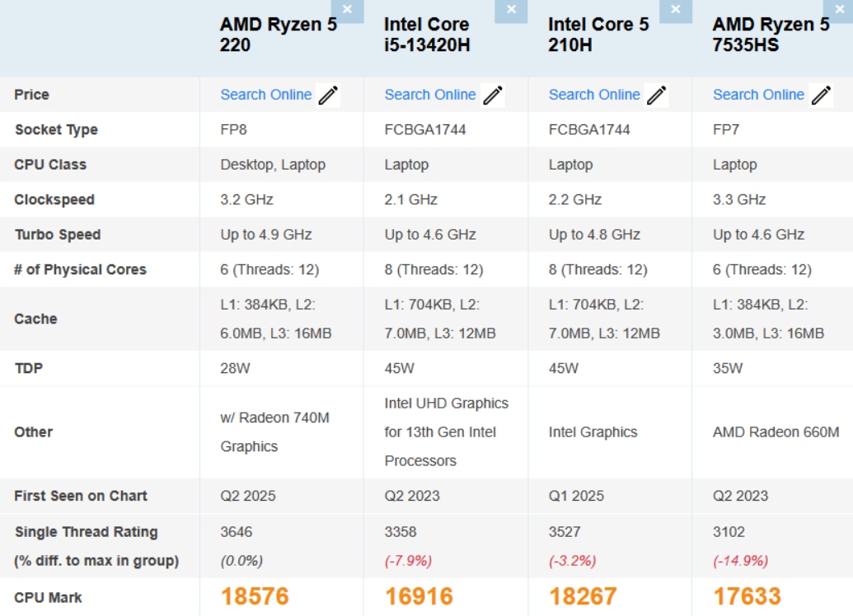Viewport: 853px width, 616px height.
Task: Select the '# of Physical Cores' label
Action: pos(81,269)
